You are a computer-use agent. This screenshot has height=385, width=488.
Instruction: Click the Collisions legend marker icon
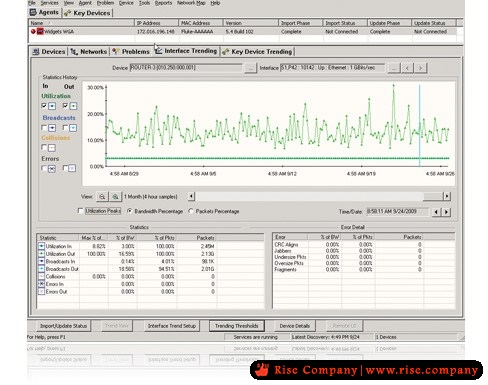pos(52,148)
